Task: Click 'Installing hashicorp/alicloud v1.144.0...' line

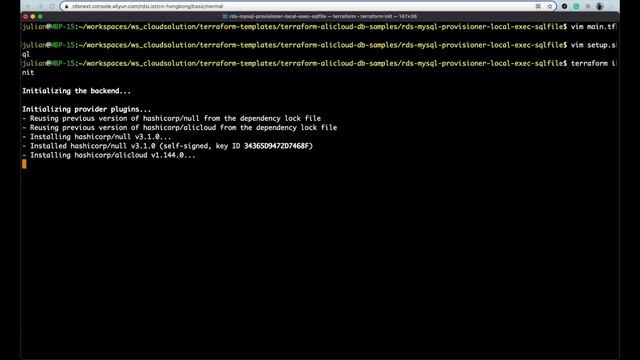Action: pyautogui.click(x=109, y=155)
